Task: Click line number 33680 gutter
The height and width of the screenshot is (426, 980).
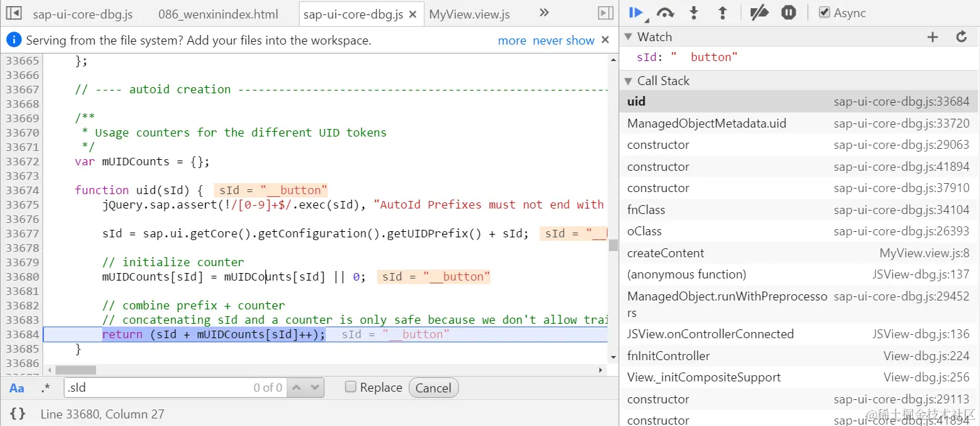Action: point(23,276)
